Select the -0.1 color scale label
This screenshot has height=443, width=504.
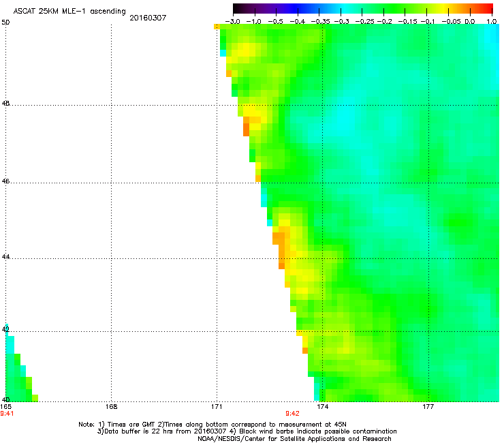[428, 22]
